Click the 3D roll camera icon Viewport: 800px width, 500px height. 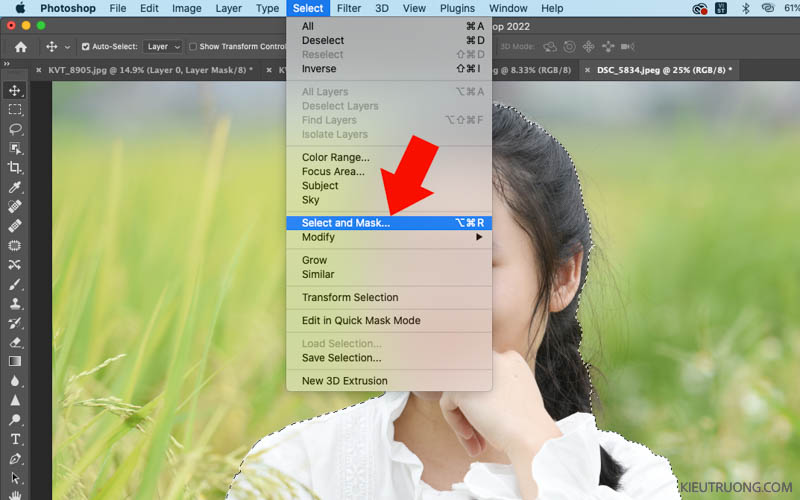coord(569,47)
